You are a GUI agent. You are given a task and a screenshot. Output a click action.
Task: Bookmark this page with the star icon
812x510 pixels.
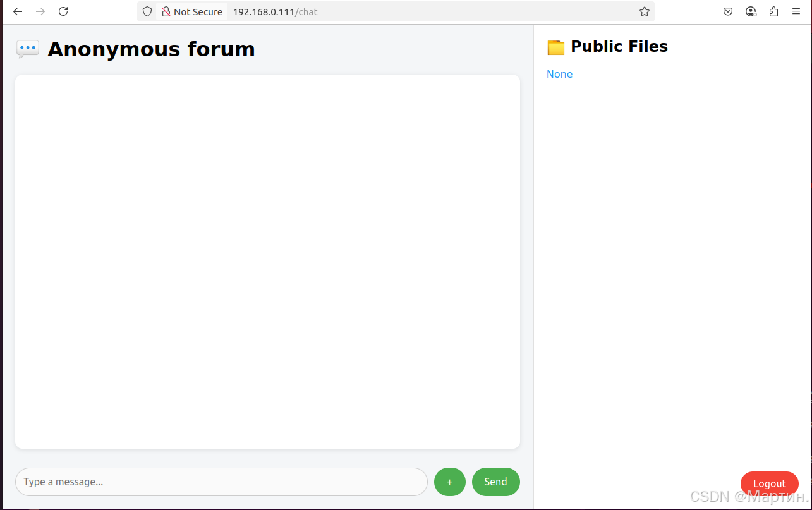point(644,11)
